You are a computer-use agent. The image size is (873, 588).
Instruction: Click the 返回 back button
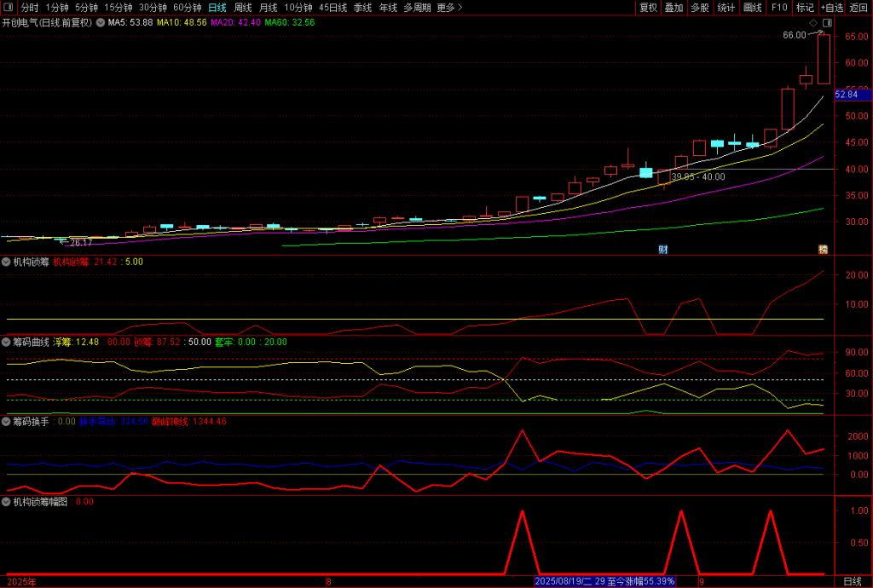click(x=858, y=8)
